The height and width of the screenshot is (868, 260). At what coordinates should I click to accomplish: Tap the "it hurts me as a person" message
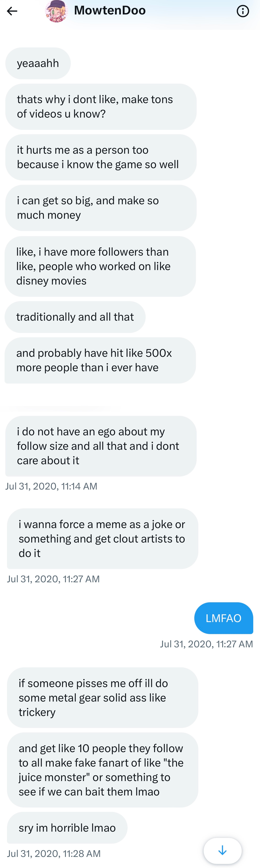(101, 157)
